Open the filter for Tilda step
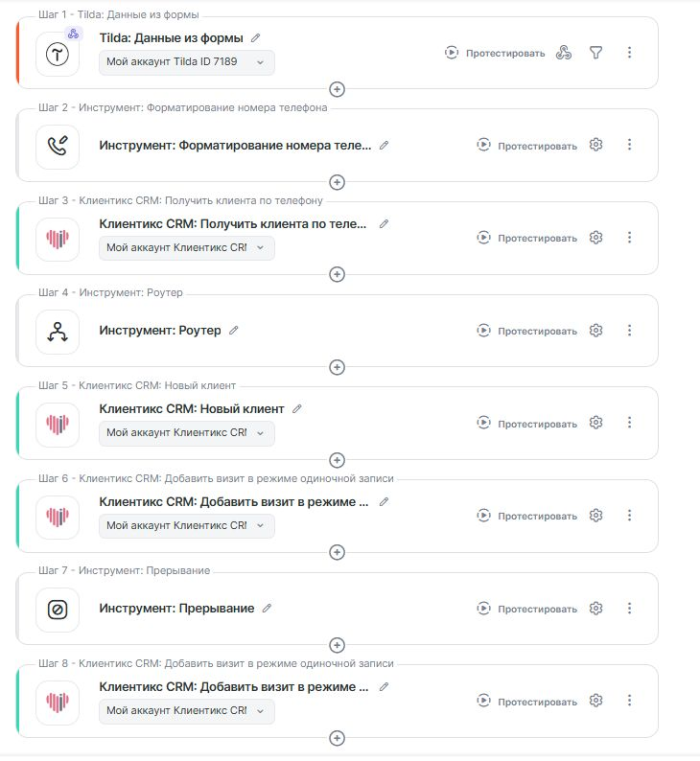Screen dimensions: 700x761 (x=595, y=53)
